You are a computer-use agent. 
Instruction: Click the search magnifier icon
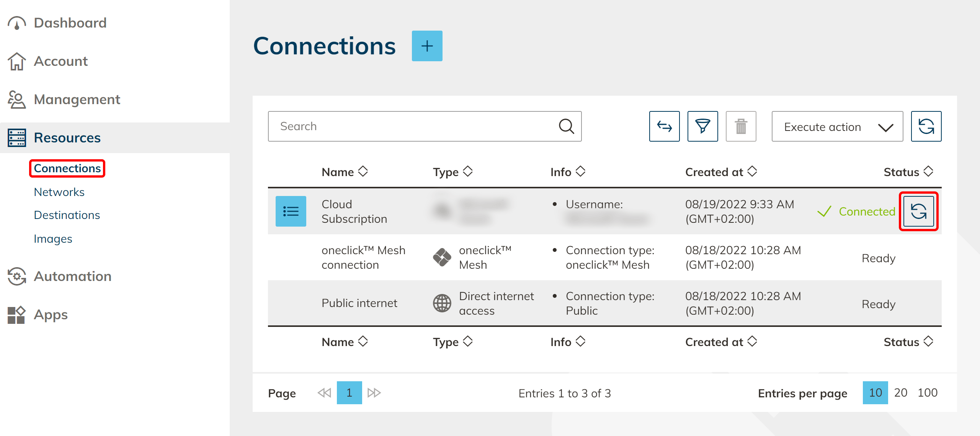(x=566, y=126)
